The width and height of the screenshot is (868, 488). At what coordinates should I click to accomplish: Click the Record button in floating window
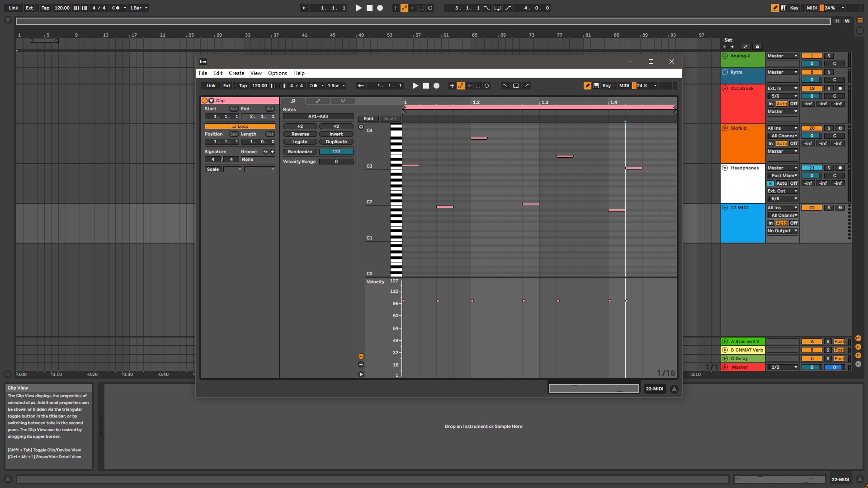pos(436,86)
